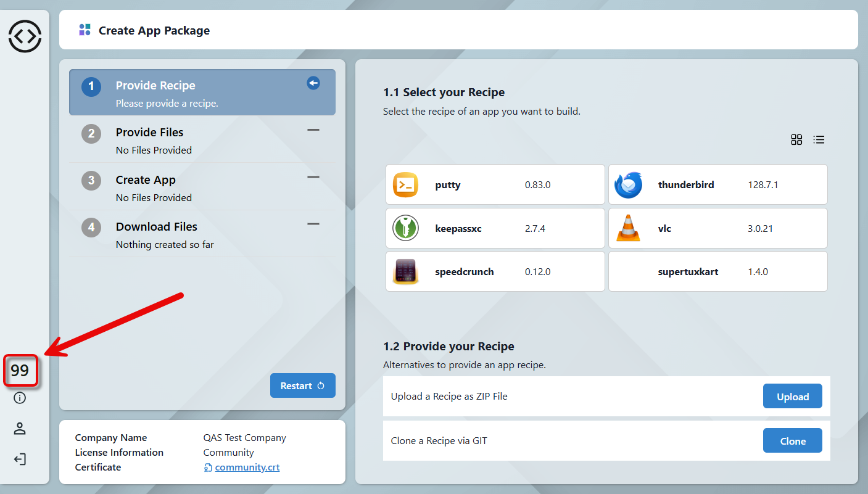Viewport: 868px width, 494px height.
Task: Click the code brackets logo at top
Action: click(x=25, y=36)
